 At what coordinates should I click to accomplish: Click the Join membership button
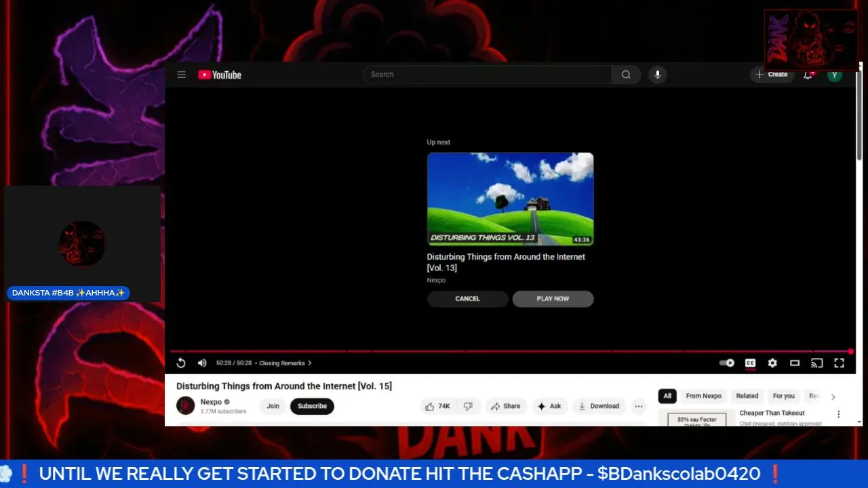click(x=273, y=406)
